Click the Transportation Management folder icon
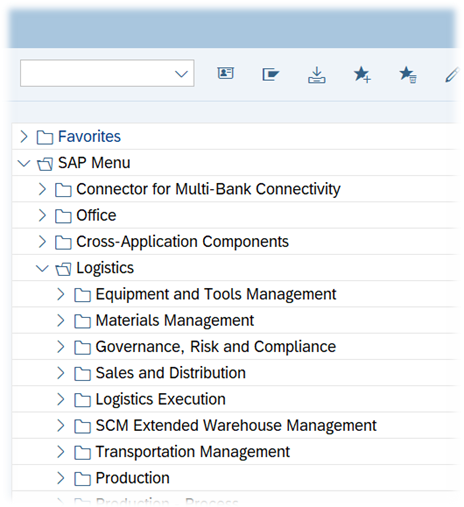The image size is (464, 507). pos(82,453)
